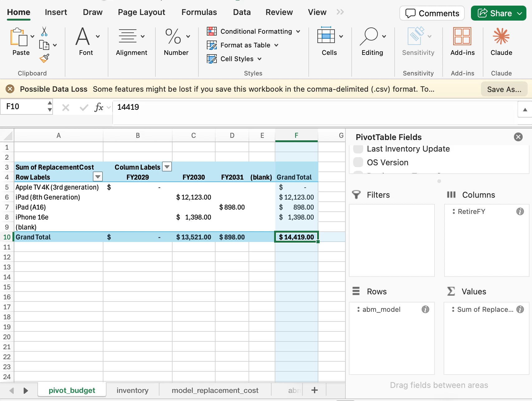The height and width of the screenshot is (401, 532).
Task: Click the formula bar cancel X icon
Action: 66,108
